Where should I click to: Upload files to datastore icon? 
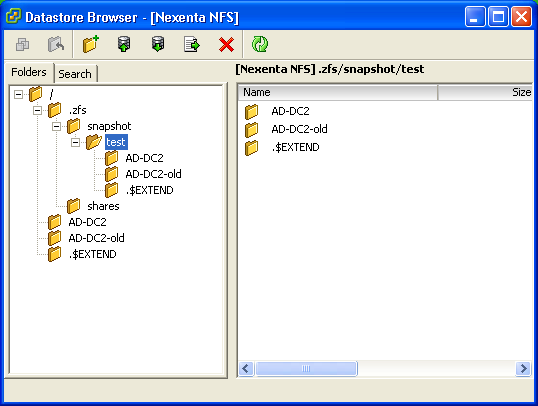124,44
